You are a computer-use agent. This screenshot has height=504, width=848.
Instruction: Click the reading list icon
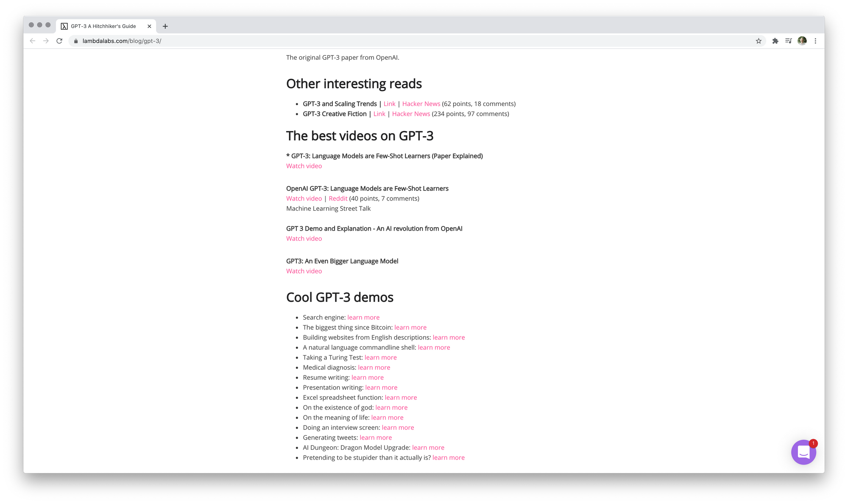tap(789, 40)
